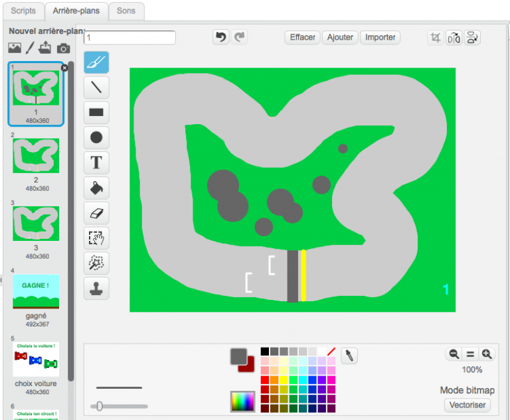Screen dimensions: 510x420
Task: Click the Importer button
Action: click(381, 37)
